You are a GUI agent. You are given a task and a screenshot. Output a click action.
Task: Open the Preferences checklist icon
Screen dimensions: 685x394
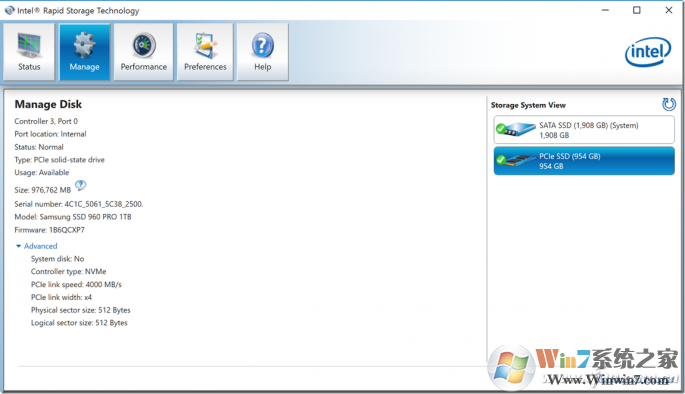click(x=205, y=45)
